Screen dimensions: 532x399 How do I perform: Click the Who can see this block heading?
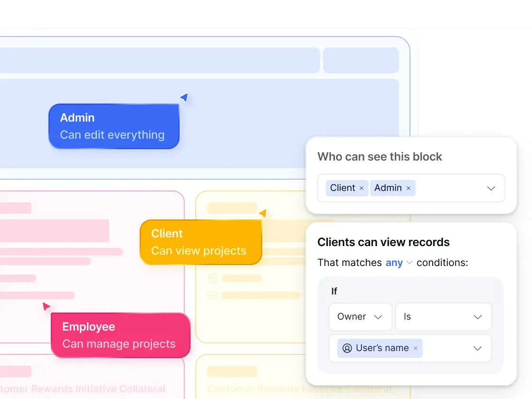point(380,157)
